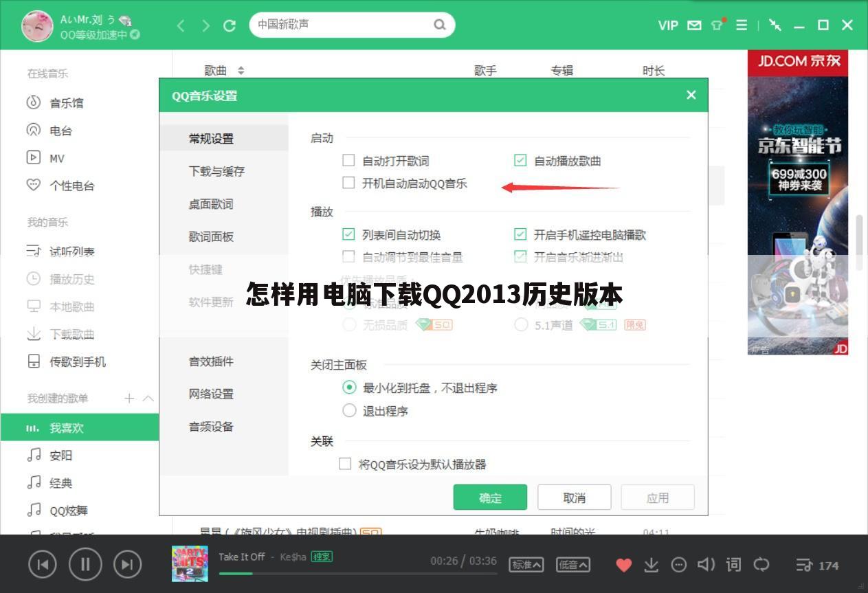The image size is (868, 593).
Task: Open 我喜欢 playlist
Action: tap(80, 427)
